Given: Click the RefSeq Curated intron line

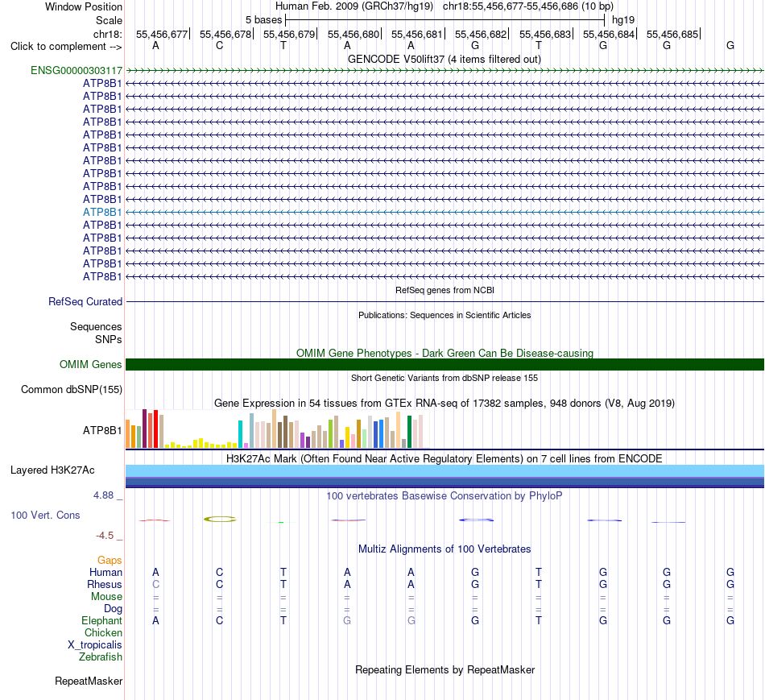Looking at the screenshot, I should pos(445,302).
